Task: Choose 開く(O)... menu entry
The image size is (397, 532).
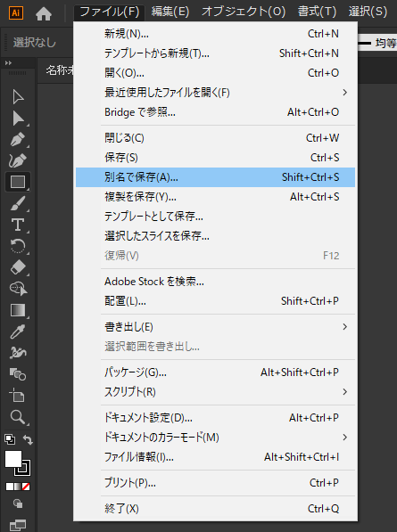Action: 215,73
